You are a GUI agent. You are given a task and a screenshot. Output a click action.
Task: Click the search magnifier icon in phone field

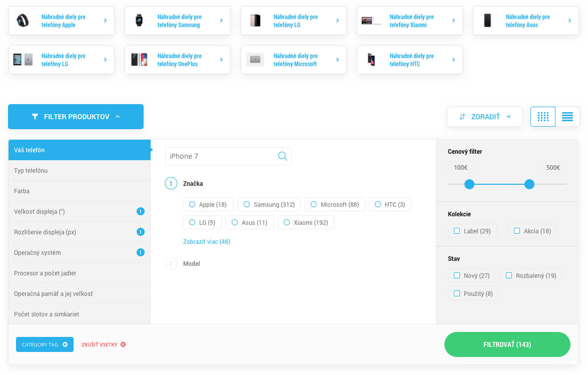coord(282,156)
